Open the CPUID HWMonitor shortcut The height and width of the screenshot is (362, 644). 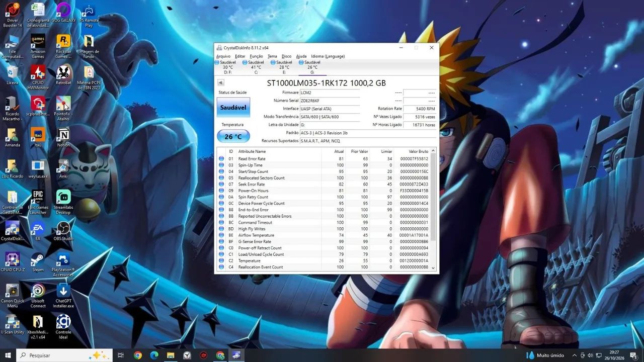tap(38, 77)
